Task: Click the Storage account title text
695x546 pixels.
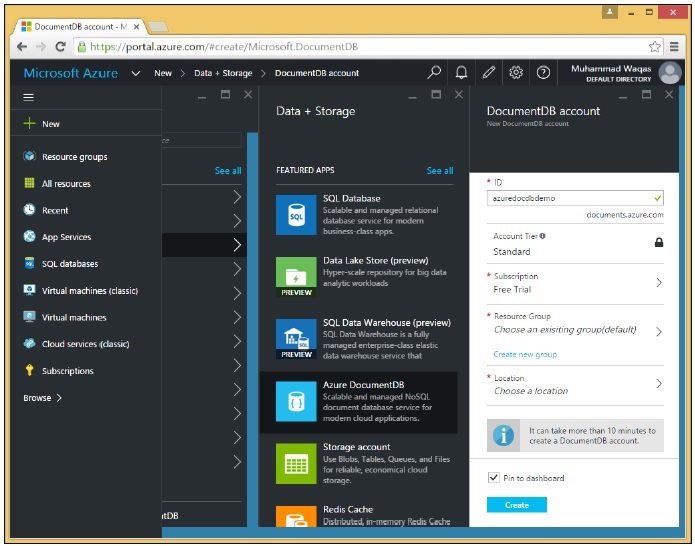Action: click(356, 447)
